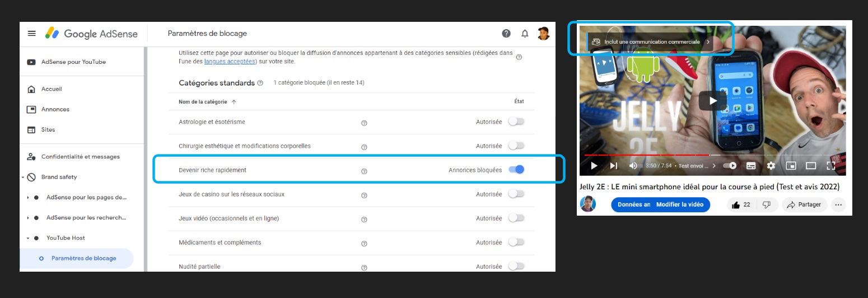Image resolution: width=868 pixels, height=298 pixels.
Task: Open help icon for Devenir riche rapidement
Action: point(364,170)
